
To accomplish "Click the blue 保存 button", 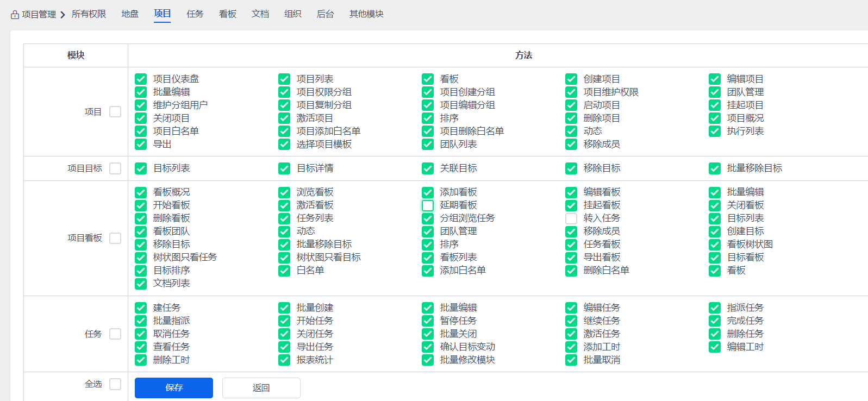I will tap(174, 388).
